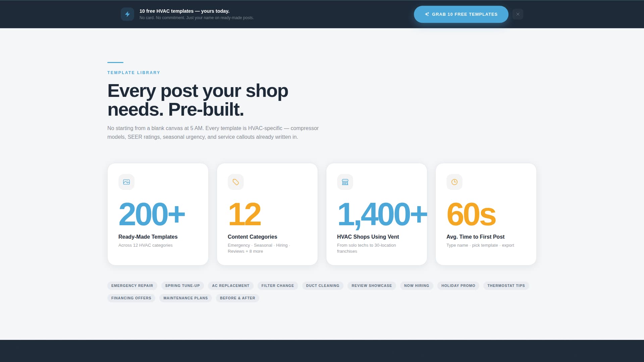This screenshot has width=644, height=362.
Task: Select Avg. Time to First Post title
Action: (x=475, y=237)
